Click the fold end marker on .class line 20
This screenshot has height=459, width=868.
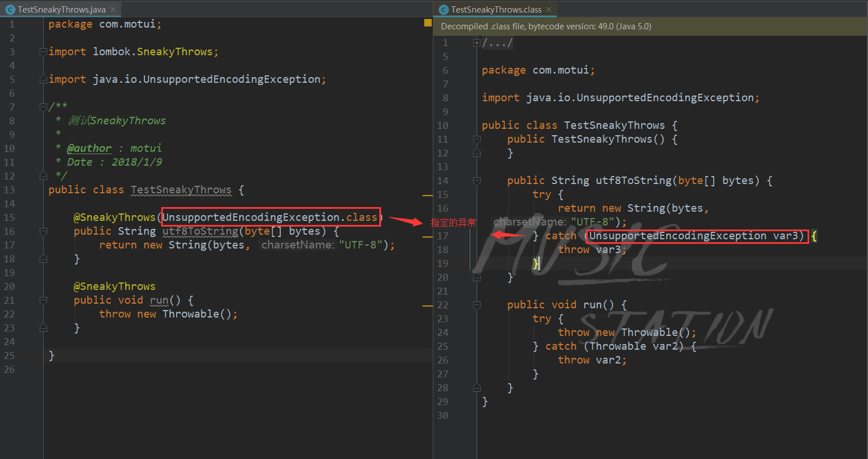click(477, 277)
